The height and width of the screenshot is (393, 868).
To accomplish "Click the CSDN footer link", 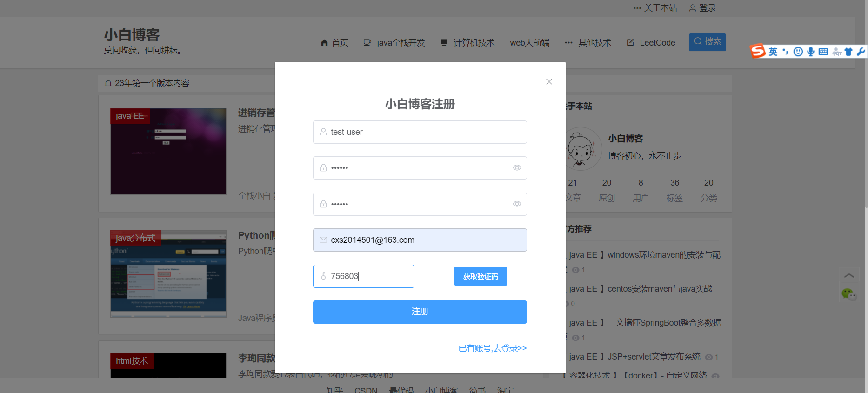I will 366,390.
